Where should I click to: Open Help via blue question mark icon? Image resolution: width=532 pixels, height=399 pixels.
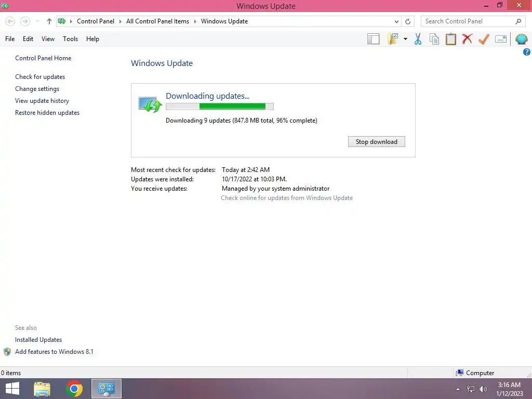527,52
